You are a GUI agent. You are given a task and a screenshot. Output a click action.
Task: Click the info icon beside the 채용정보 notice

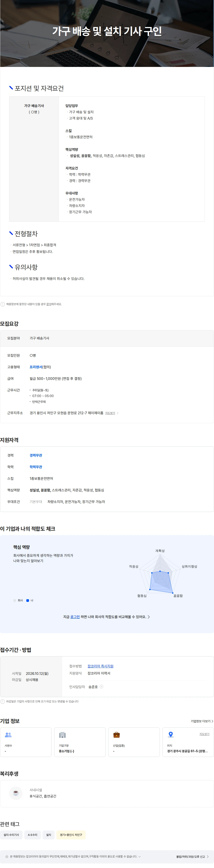(x=3, y=304)
